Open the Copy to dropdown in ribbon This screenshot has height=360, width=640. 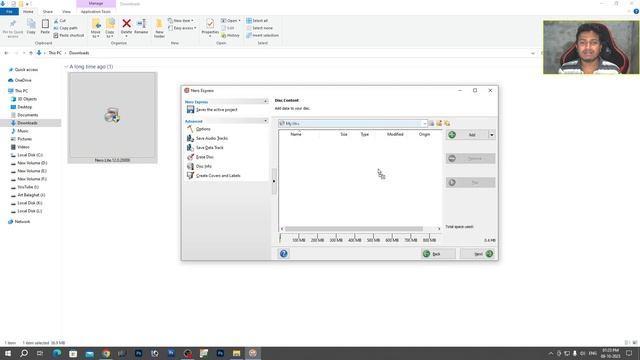[110, 28]
